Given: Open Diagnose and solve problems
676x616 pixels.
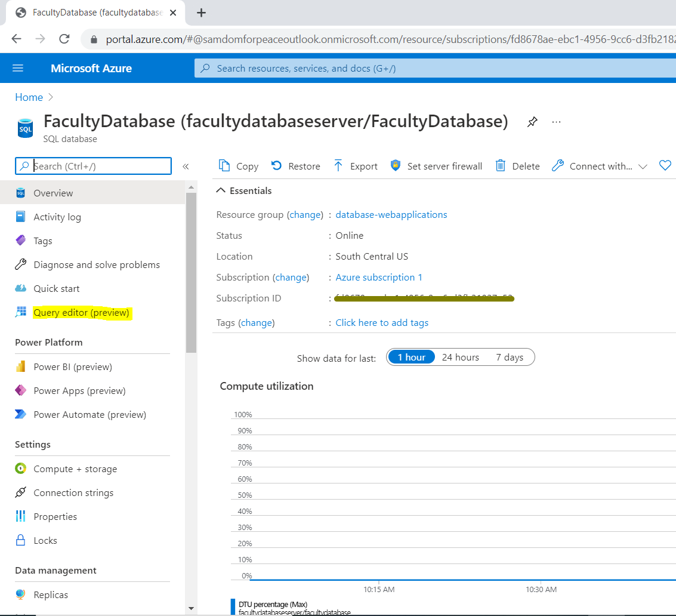Looking at the screenshot, I should tap(92, 264).
